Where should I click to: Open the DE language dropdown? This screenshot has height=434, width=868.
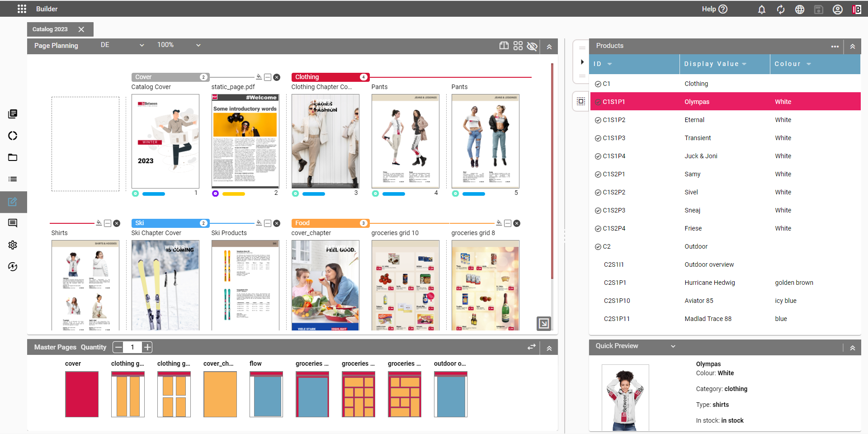click(121, 45)
